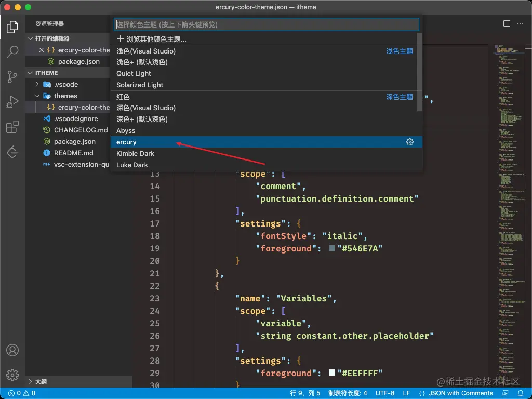
Task: Click LF end of line selector
Action: point(406,393)
